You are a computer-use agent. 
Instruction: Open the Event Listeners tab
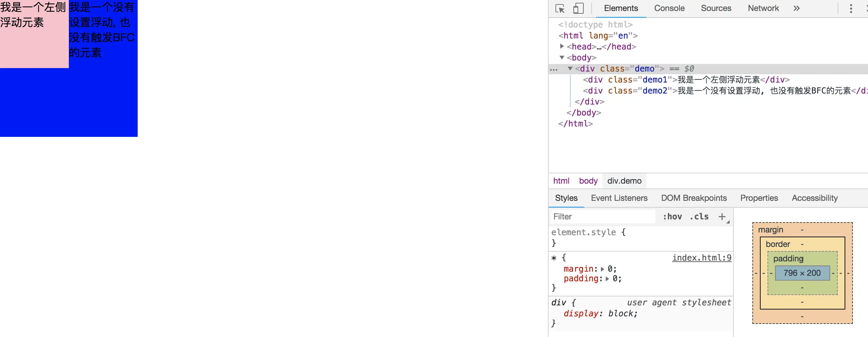[x=619, y=198]
